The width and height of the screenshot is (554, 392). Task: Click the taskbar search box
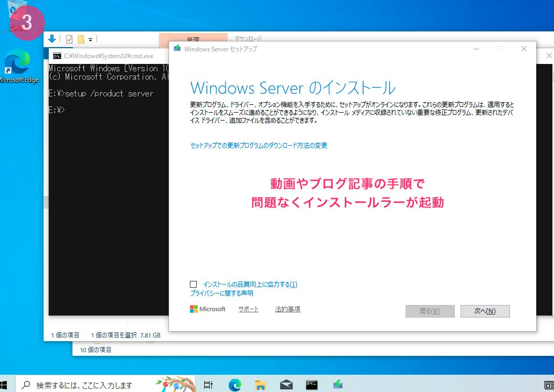click(x=106, y=385)
